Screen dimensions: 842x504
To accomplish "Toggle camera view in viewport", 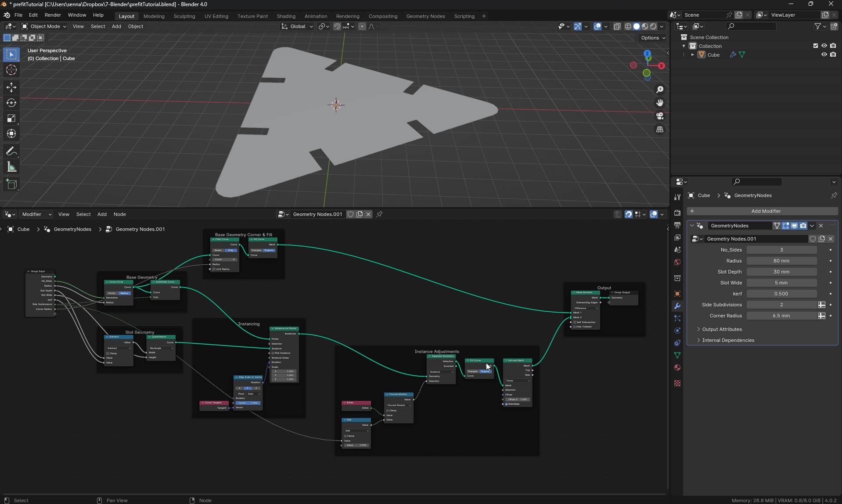I will click(x=659, y=116).
